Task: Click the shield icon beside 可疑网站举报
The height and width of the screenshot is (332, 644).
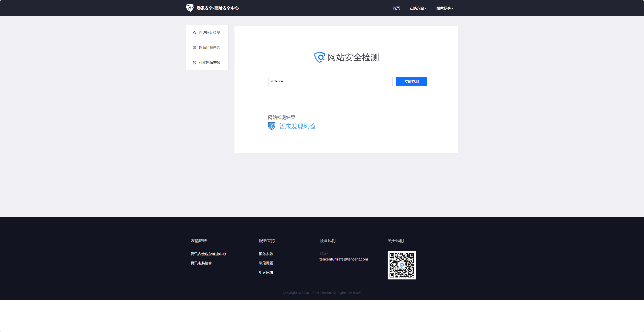Action: click(195, 63)
